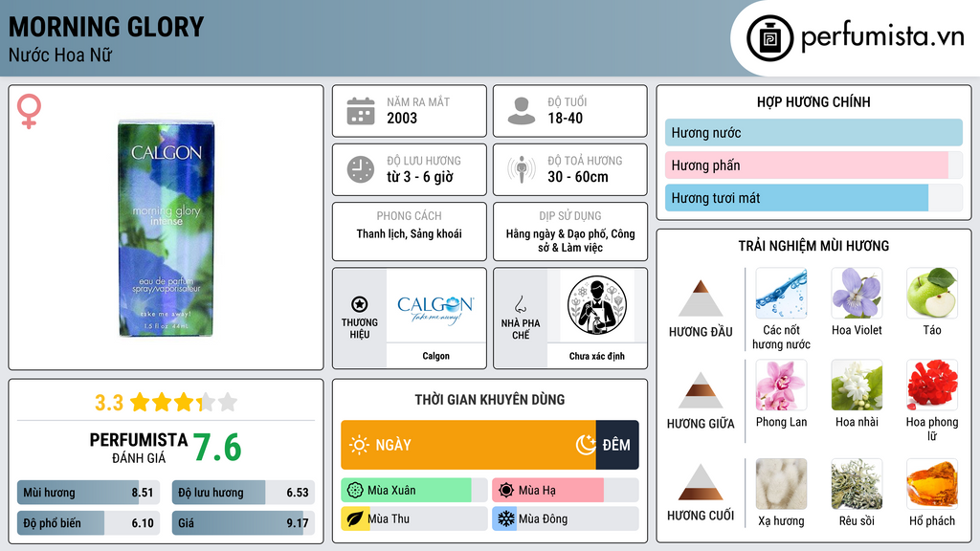
Task: Select the Rêu sồi oakmoss note image
Action: (x=857, y=484)
